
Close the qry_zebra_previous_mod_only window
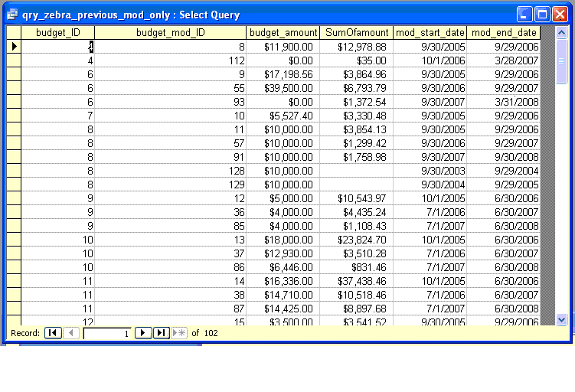560,15
